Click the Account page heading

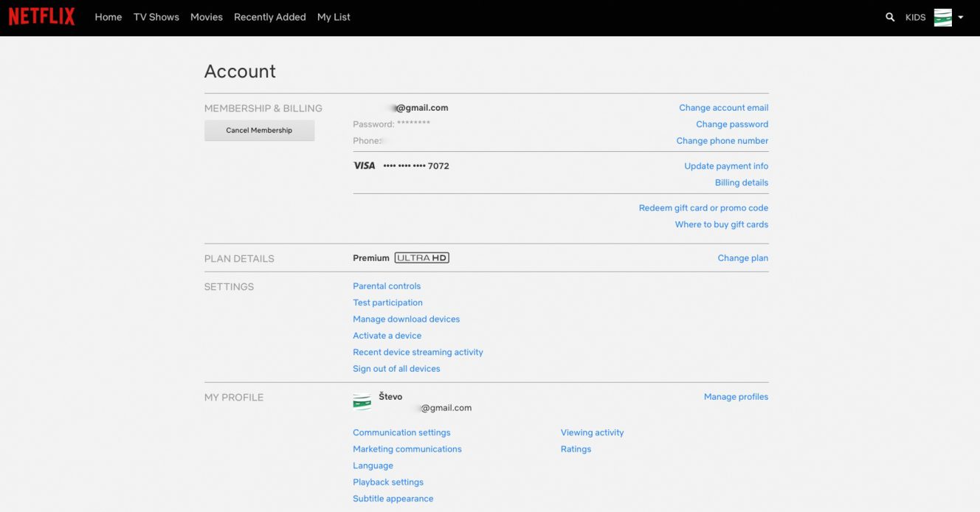pos(240,72)
